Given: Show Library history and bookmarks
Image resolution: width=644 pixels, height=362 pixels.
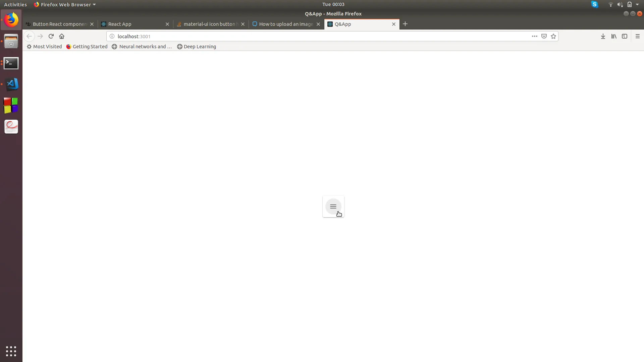Looking at the screenshot, I should (x=614, y=36).
